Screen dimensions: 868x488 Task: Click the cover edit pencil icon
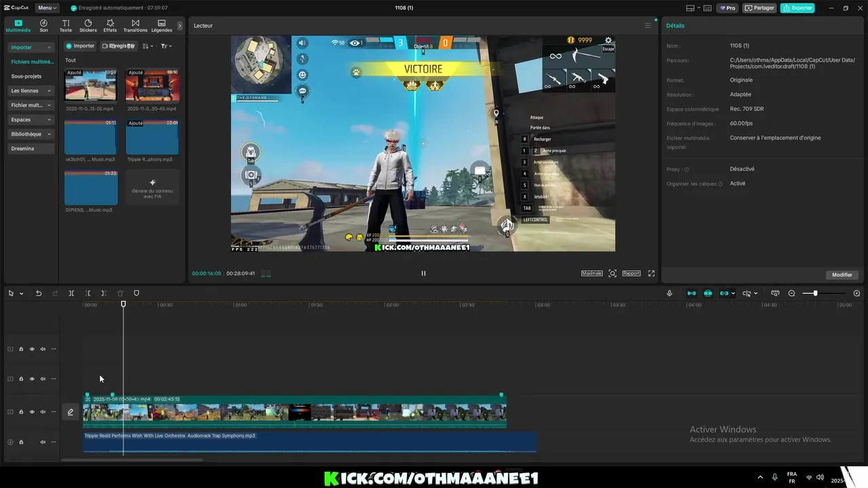pyautogui.click(x=70, y=412)
